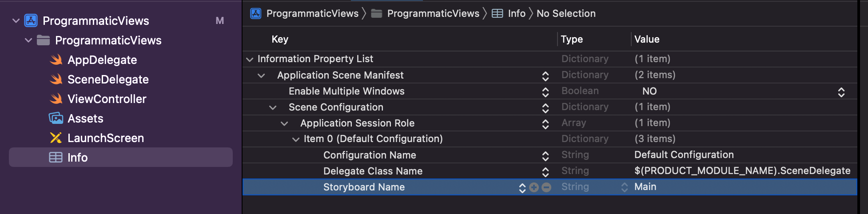868x214 pixels.
Task: Click the LaunchScreen storyboard icon
Action: tap(56, 138)
